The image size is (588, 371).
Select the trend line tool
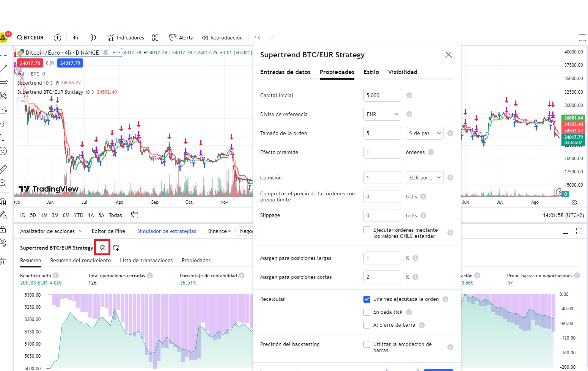point(4,69)
